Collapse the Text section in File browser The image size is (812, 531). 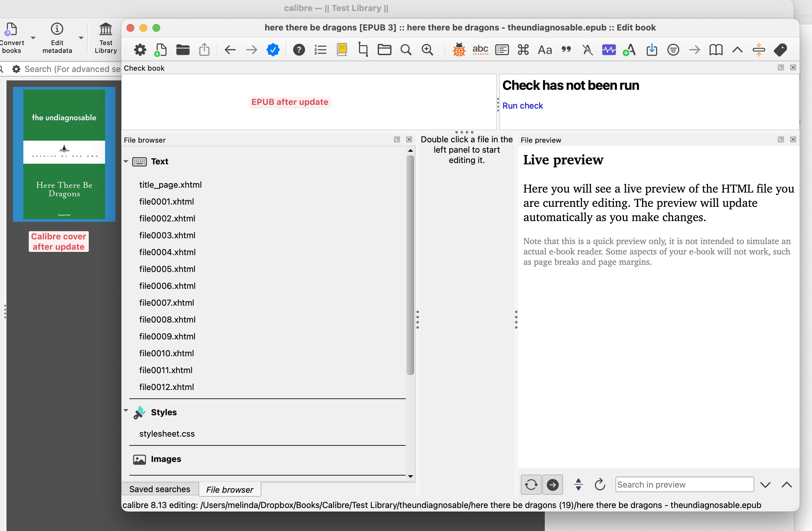(126, 161)
